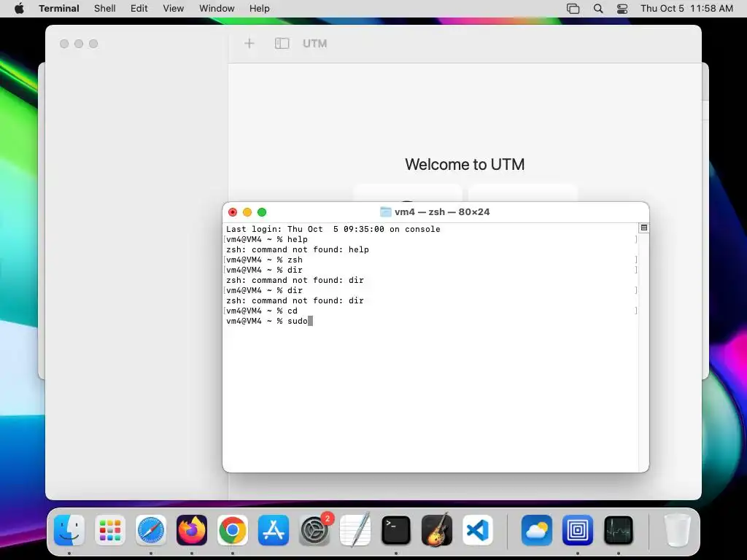Close the Terminal window
This screenshot has height=560, width=747.
(233, 212)
